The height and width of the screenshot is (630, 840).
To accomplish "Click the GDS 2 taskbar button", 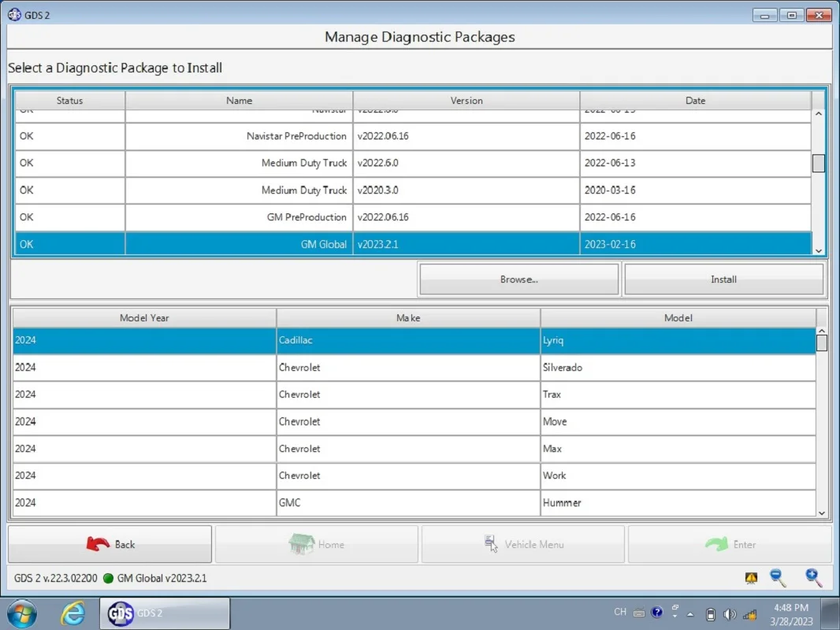I will [x=165, y=613].
